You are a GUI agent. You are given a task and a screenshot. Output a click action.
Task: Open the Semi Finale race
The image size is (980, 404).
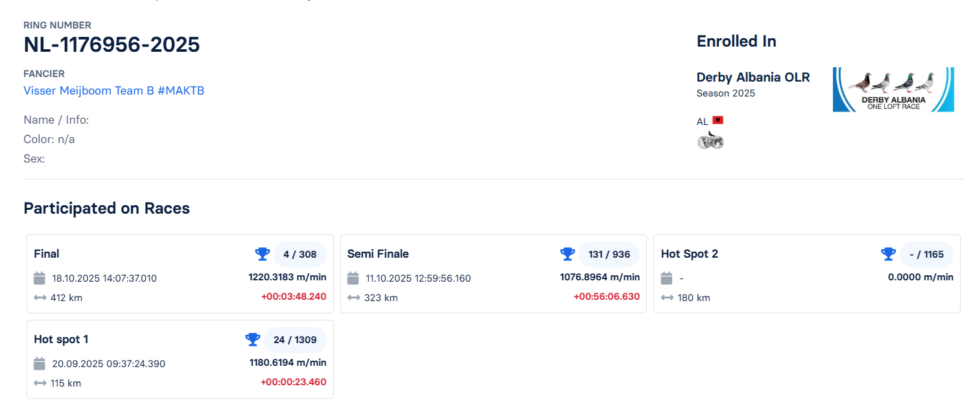click(378, 254)
